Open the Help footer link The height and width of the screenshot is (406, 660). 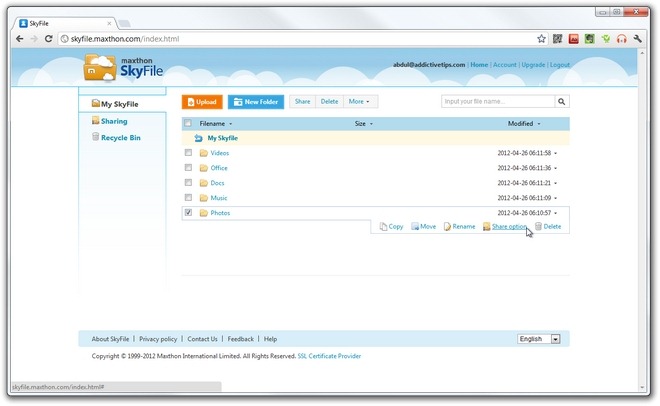point(270,339)
